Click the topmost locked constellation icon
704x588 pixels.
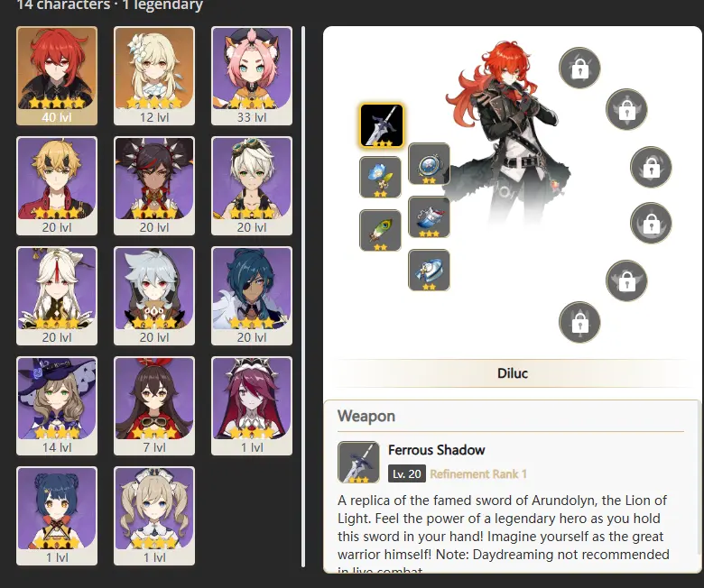pos(579,69)
